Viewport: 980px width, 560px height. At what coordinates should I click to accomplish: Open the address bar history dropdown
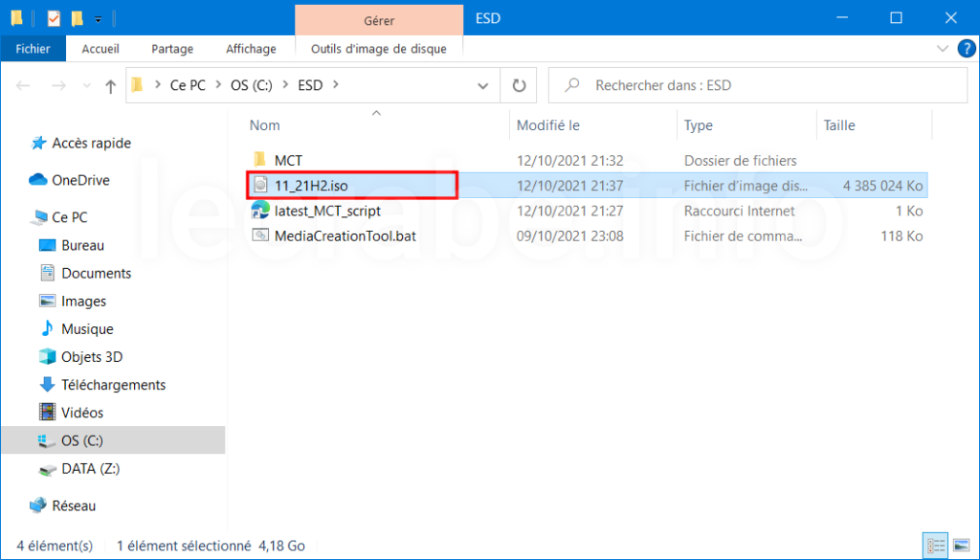click(x=482, y=85)
